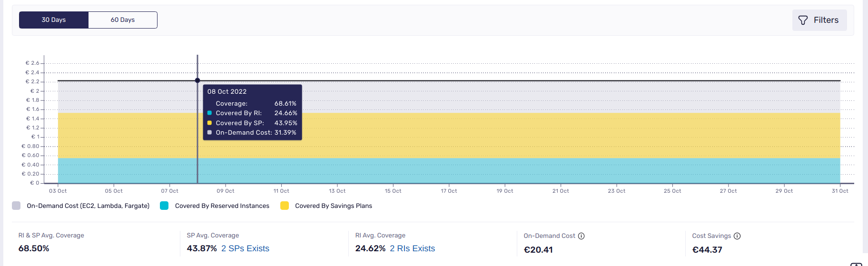Toggle the Covered By Reserved Instances legend label
Viewport: 868px width, 266px height.
(x=222, y=206)
